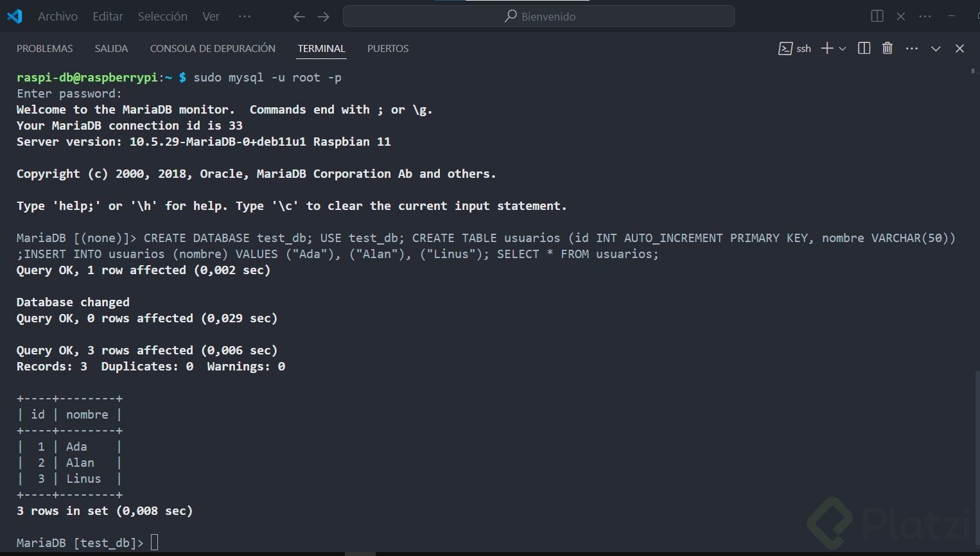
Task: Click the "USE test_db;" statement
Action: coord(362,238)
